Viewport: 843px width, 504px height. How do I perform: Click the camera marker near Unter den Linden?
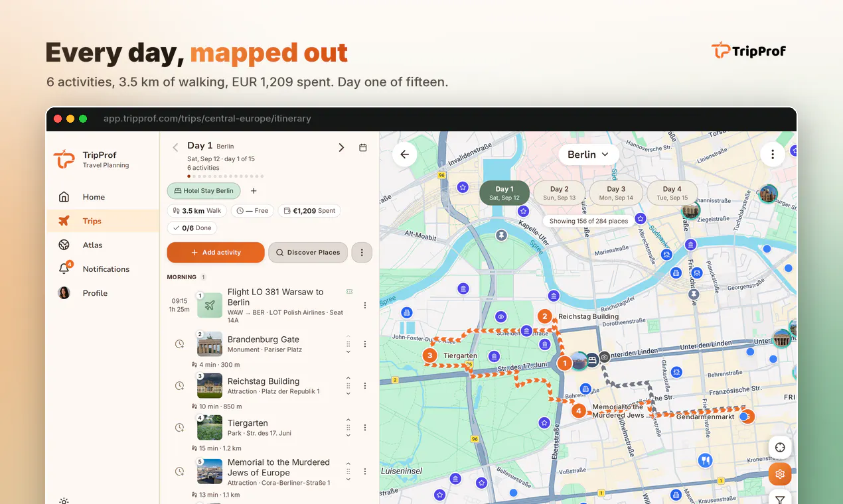[605, 357]
